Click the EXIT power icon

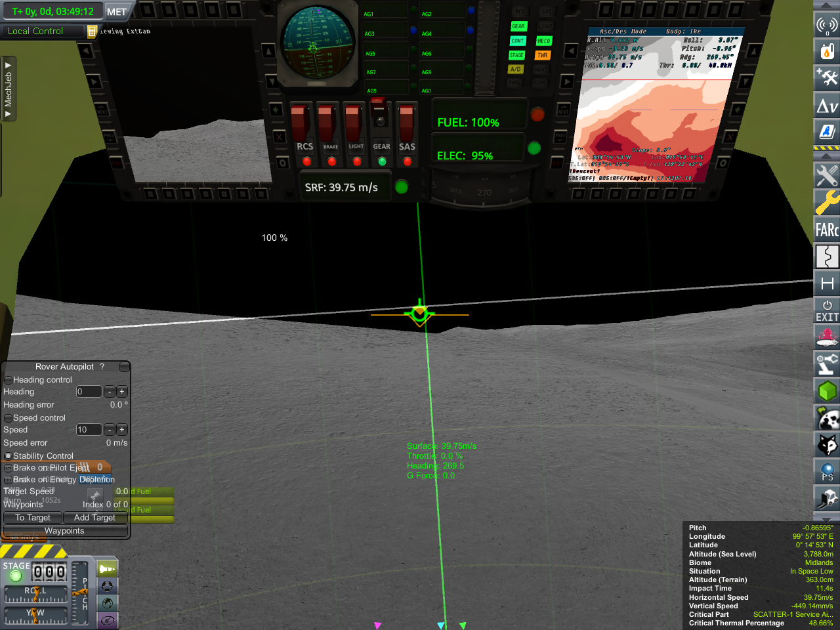point(826,310)
